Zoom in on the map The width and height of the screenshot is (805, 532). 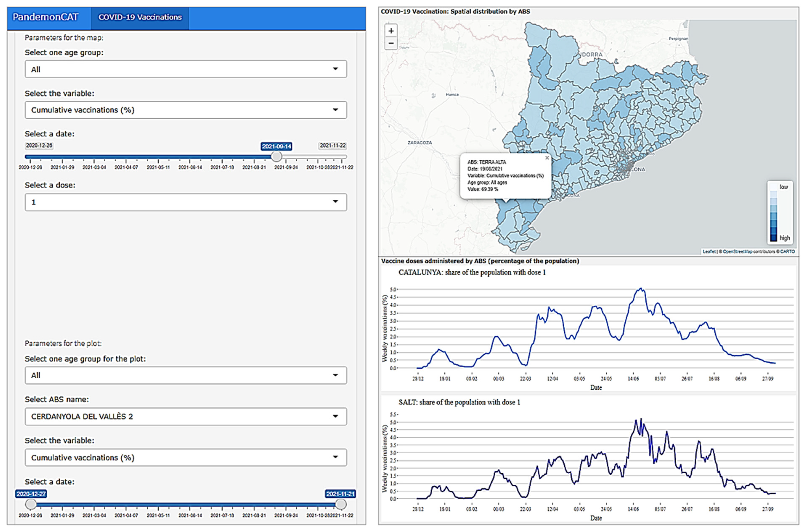[x=391, y=31]
